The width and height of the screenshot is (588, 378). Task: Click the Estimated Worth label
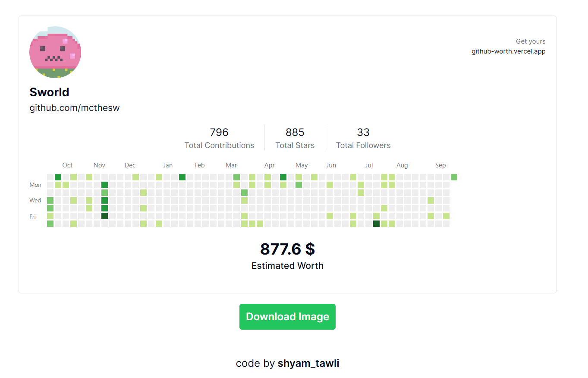(287, 266)
